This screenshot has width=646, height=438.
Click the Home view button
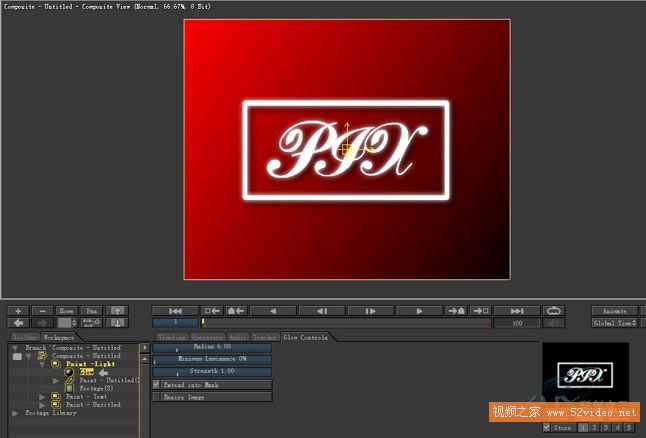[x=67, y=311]
